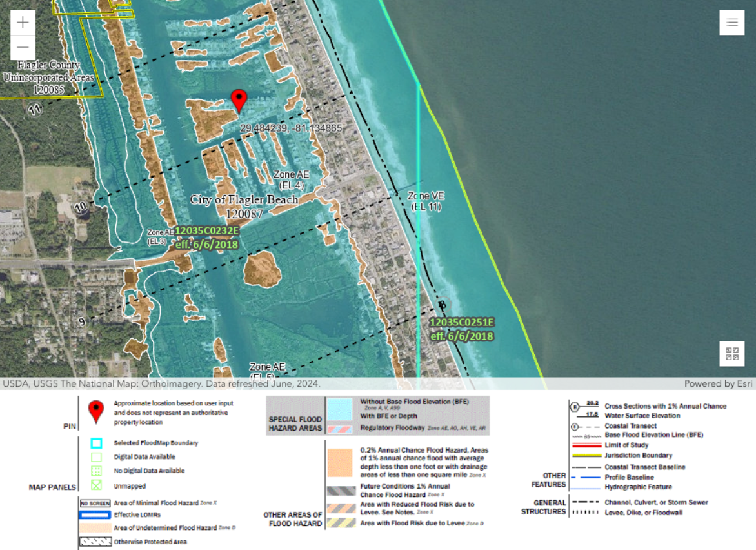756x550 pixels.
Task: Click transect marker 10
Action: tap(81, 207)
